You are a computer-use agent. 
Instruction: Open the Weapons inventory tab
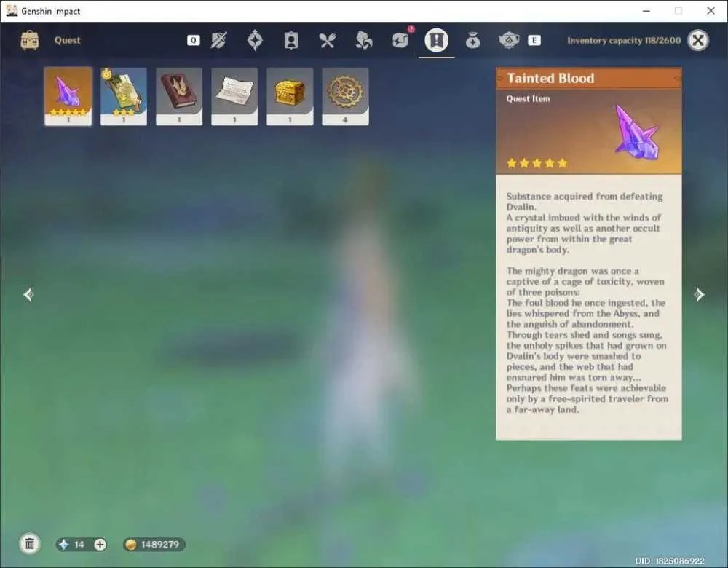click(x=218, y=40)
